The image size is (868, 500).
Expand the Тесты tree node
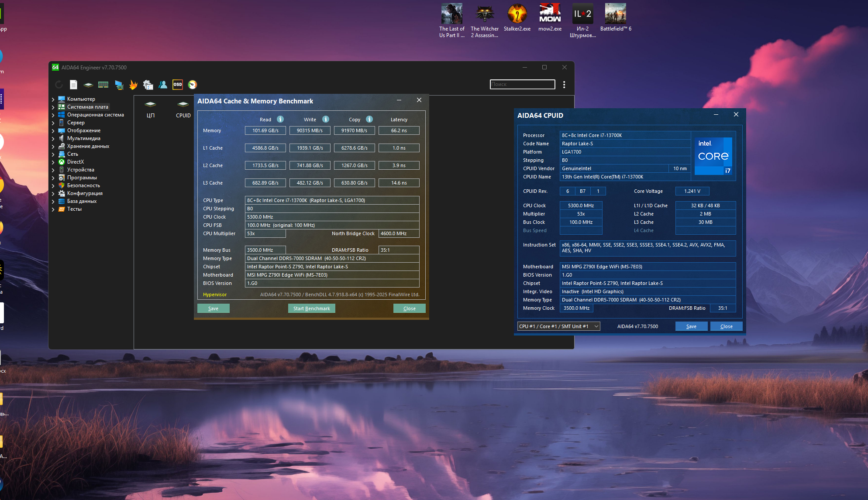[x=53, y=209]
